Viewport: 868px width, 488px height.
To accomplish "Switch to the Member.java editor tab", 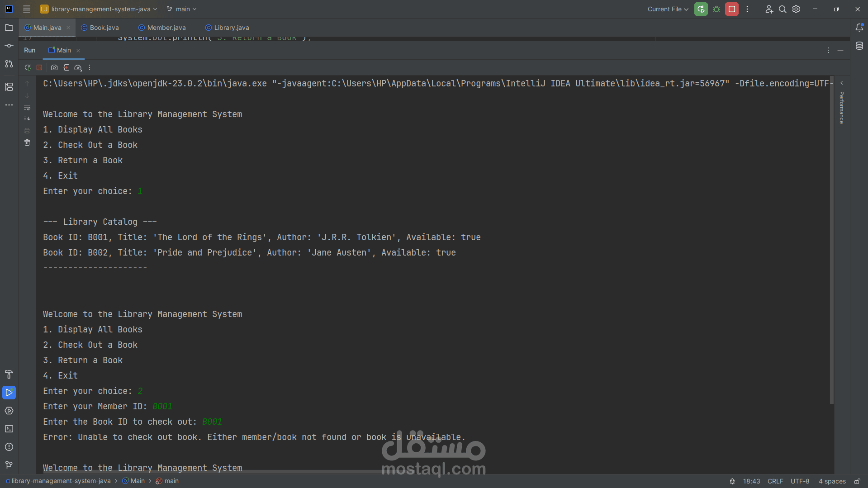I will (162, 28).
